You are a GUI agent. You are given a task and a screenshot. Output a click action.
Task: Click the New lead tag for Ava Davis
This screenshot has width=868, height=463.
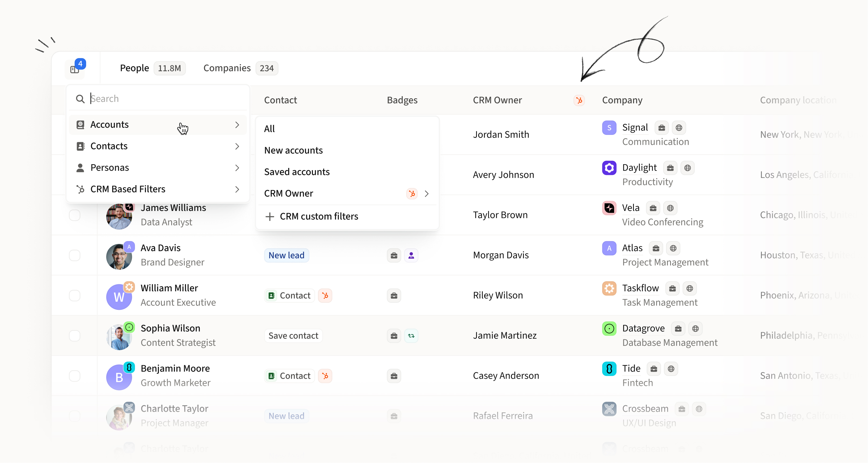click(286, 256)
